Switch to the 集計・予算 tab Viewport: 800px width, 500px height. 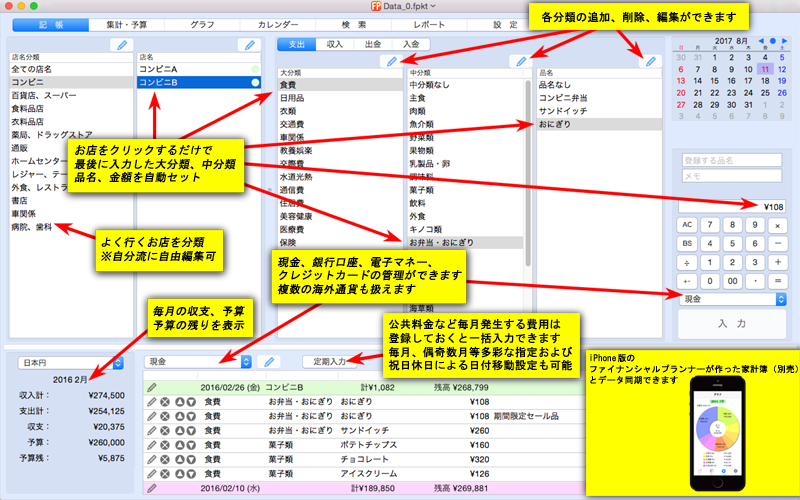127,24
